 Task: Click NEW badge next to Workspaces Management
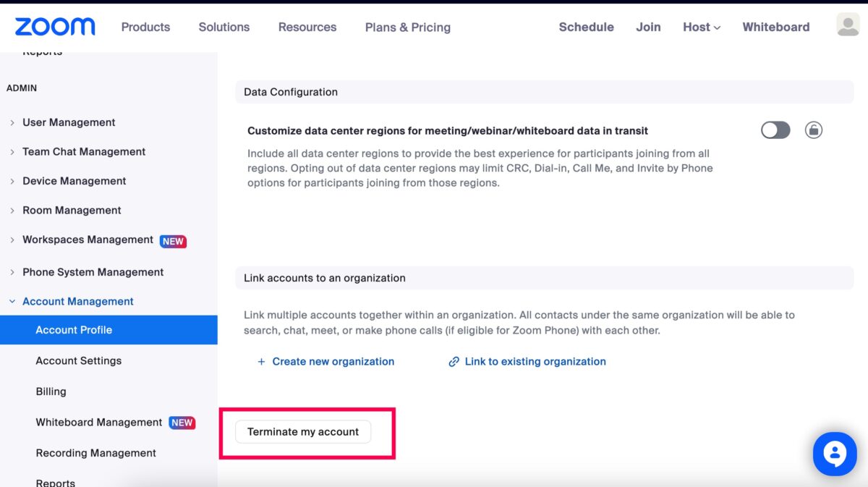(173, 241)
